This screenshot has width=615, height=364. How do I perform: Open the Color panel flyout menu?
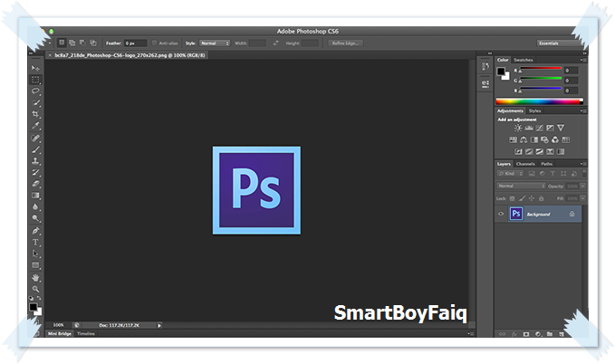583,60
